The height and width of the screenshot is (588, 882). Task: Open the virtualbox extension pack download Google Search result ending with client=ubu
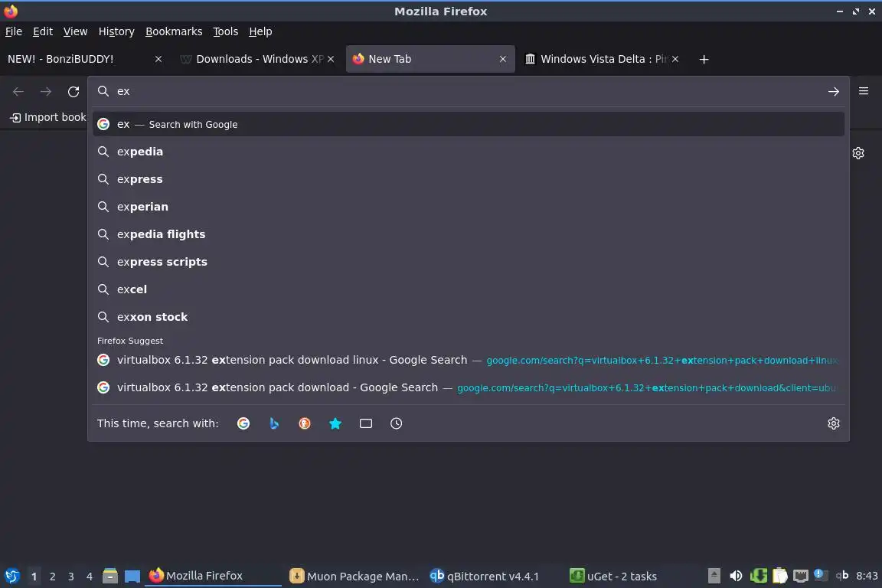[x=468, y=387]
